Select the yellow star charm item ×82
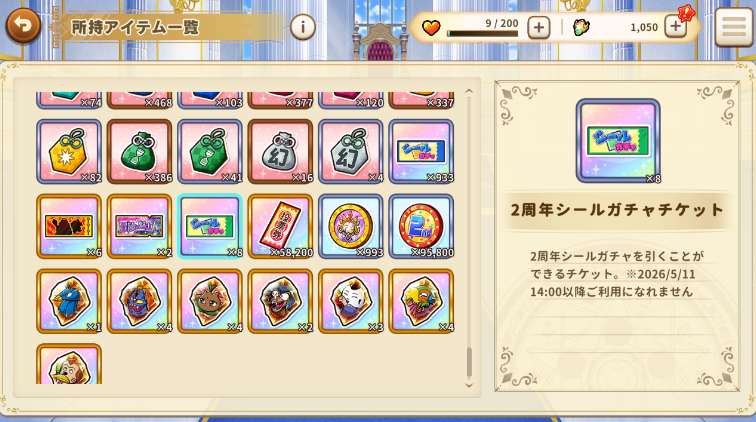This screenshot has height=422, width=756. coord(69,151)
